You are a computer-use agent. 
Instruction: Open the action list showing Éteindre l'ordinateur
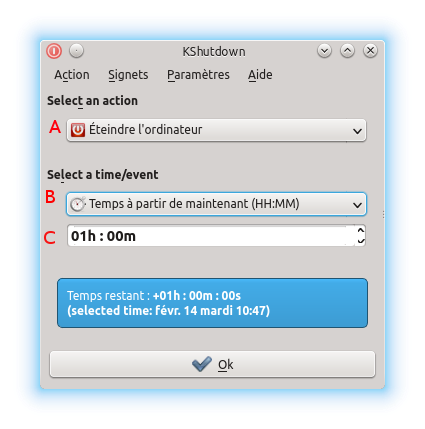[216, 130]
